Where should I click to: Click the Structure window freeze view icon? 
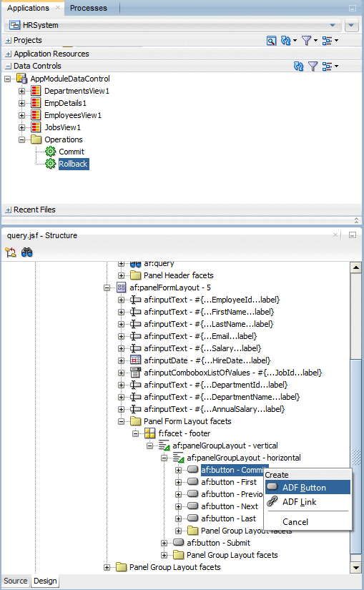pos(11,252)
